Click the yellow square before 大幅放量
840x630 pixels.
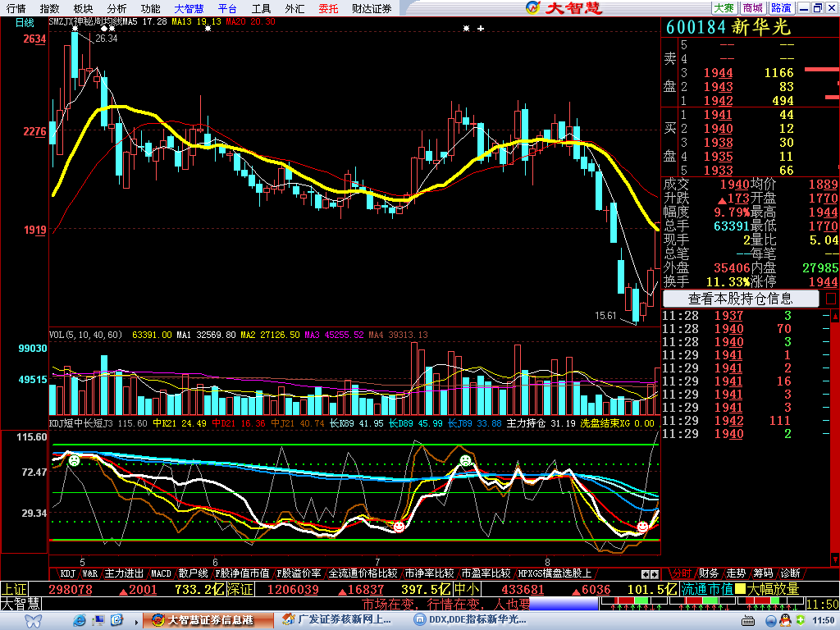[x=740, y=589]
